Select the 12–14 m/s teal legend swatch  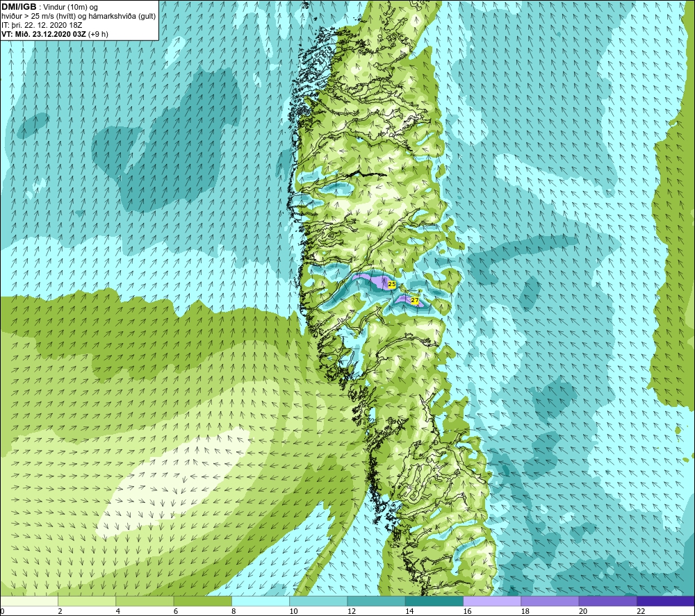[376, 601]
